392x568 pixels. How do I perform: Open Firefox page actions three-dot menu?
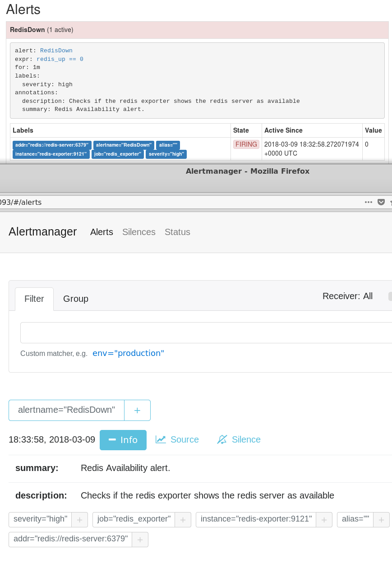point(369,202)
